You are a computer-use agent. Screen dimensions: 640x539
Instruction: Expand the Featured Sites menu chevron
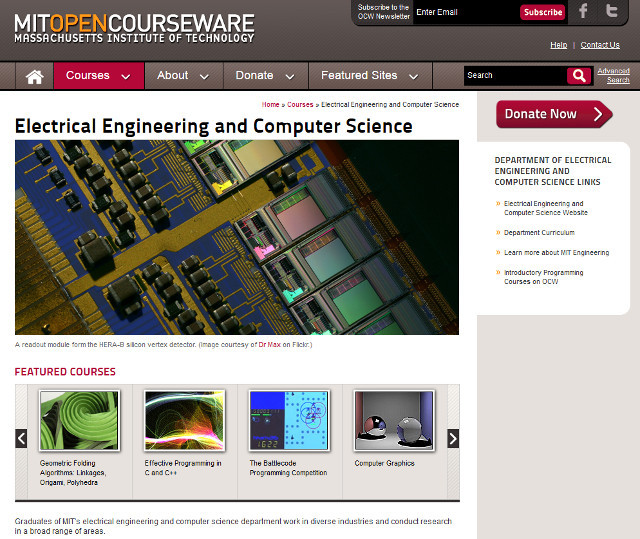(x=413, y=76)
